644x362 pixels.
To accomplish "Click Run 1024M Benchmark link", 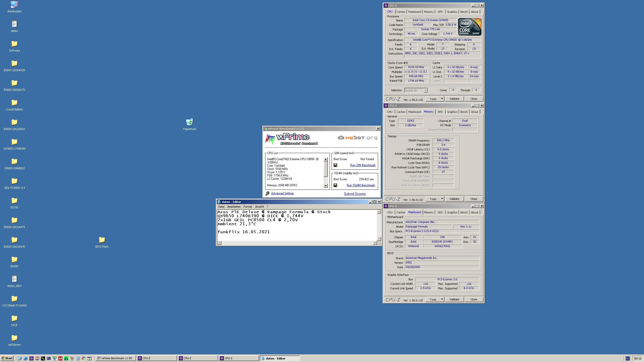I will (x=361, y=185).
